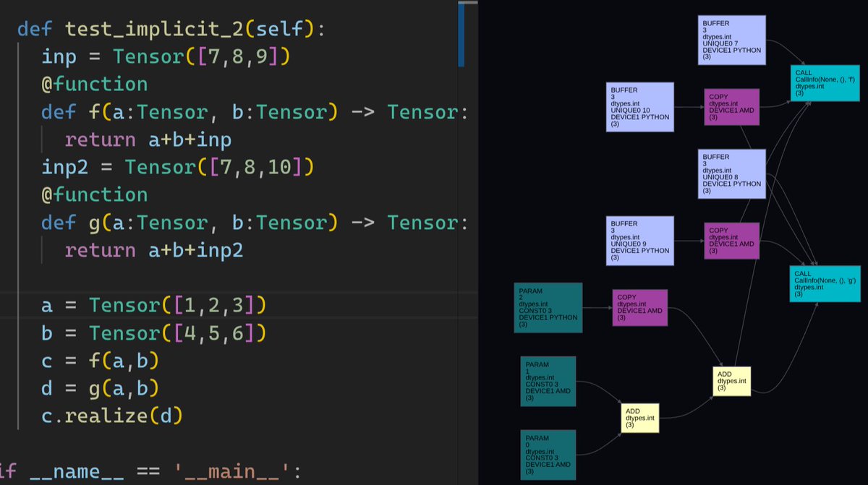Viewport: 868px width, 485px height.
Task: Click the COPY node fed by PARAM 2
Action: pyautogui.click(x=640, y=308)
